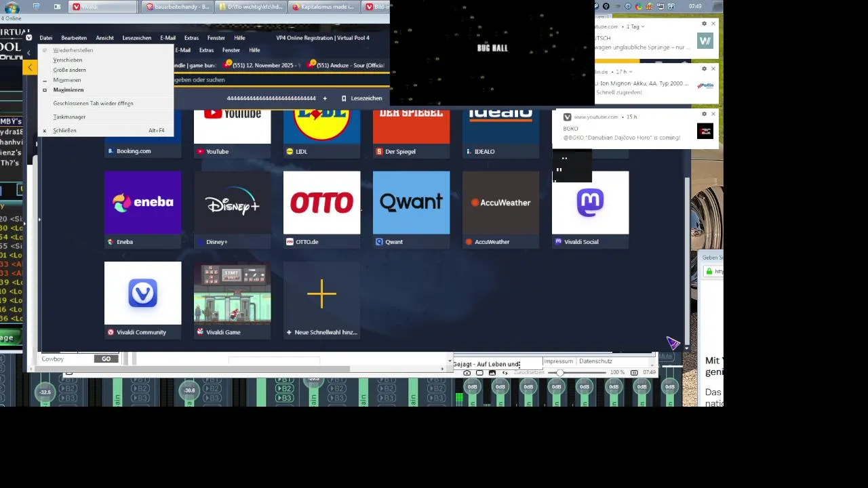This screenshot has width=868, height=488.
Task: Click the Cowboy text field
Action: click(x=66, y=359)
